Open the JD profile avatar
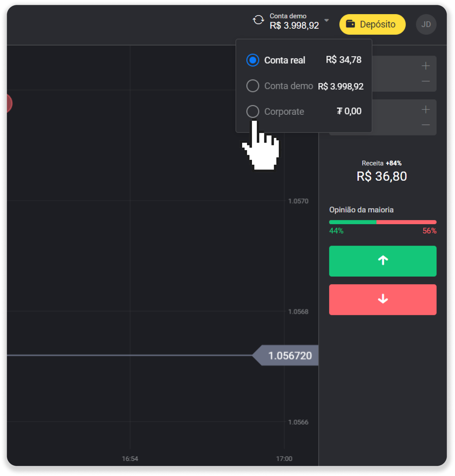The width and height of the screenshot is (455, 476). [426, 24]
